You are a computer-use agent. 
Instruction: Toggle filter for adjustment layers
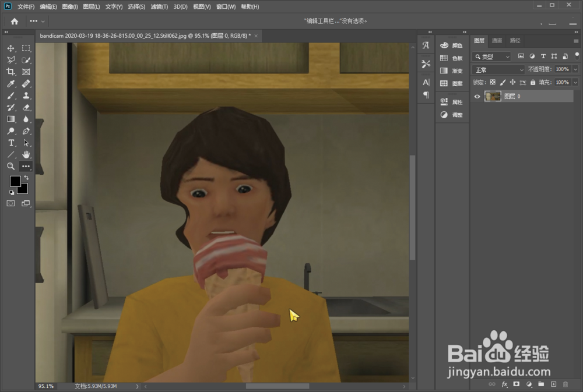point(532,56)
